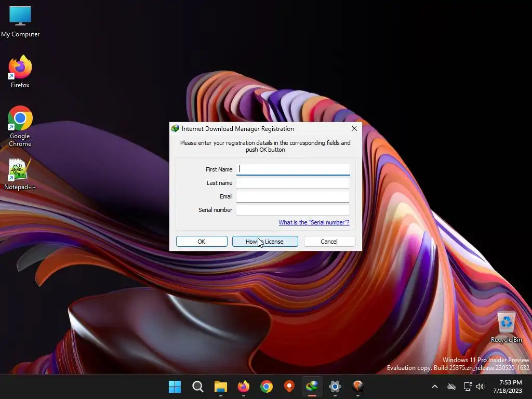The image size is (532, 399).
Task: Select the Recycle Bin desktop icon
Action: (x=506, y=327)
